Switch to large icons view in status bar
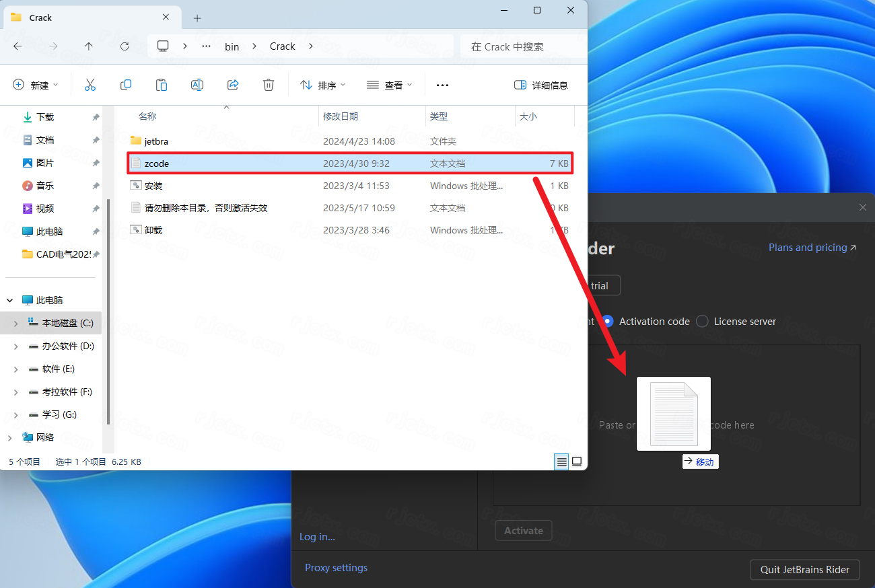Viewport: 875px width, 588px height. [x=577, y=462]
